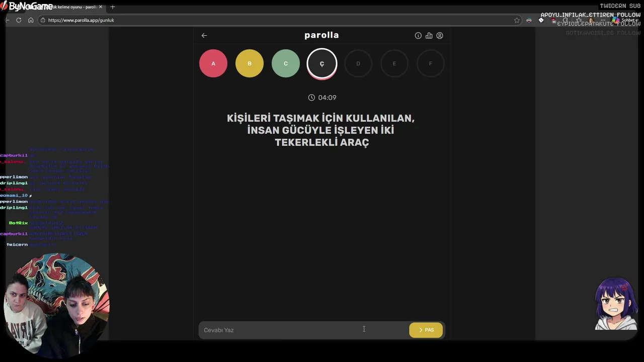Click the browser home icon

(x=31, y=20)
